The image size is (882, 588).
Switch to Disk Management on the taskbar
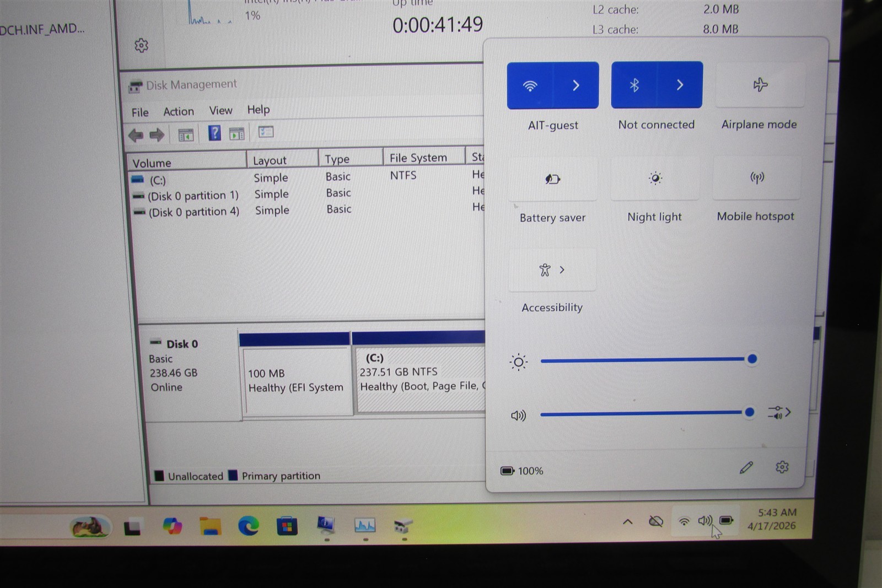(404, 525)
